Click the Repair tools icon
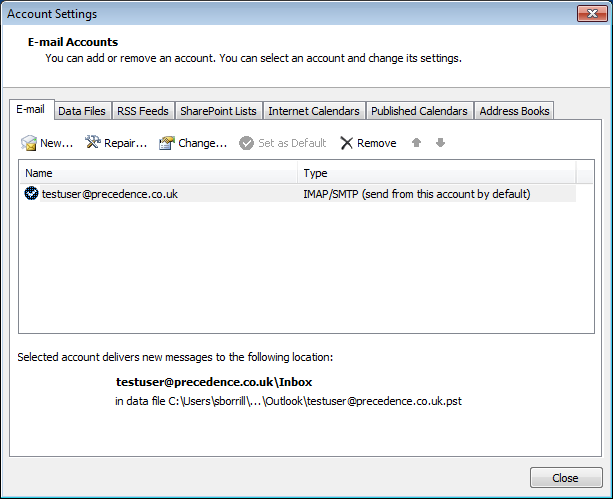Screen dimensions: 613x499 coord(93,143)
